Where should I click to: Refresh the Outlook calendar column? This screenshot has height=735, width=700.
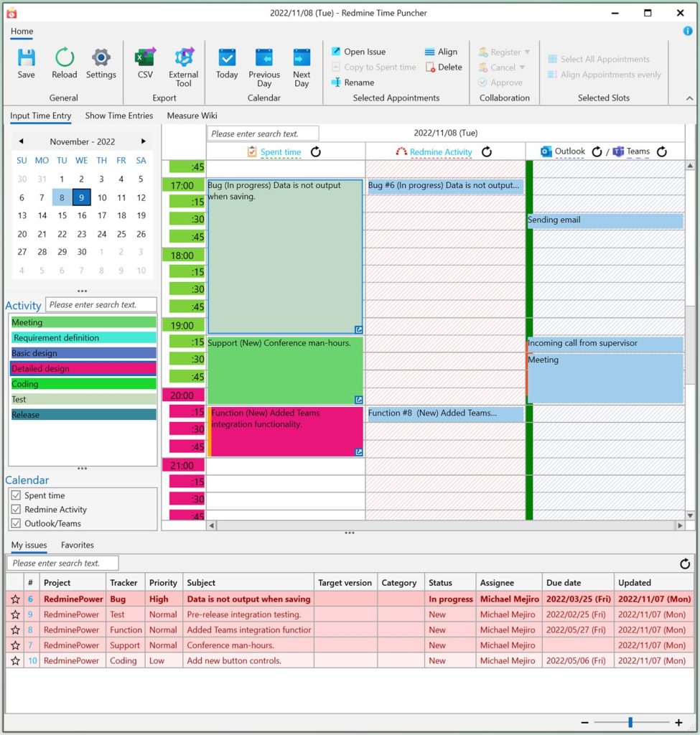pos(597,152)
